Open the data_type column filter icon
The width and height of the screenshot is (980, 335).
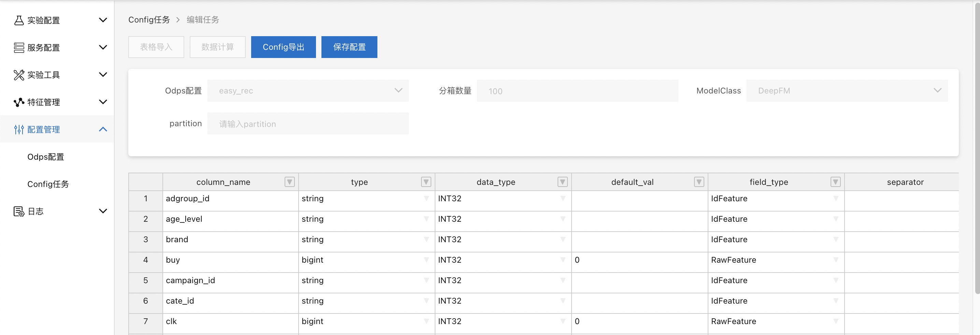[x=563, y=182]
